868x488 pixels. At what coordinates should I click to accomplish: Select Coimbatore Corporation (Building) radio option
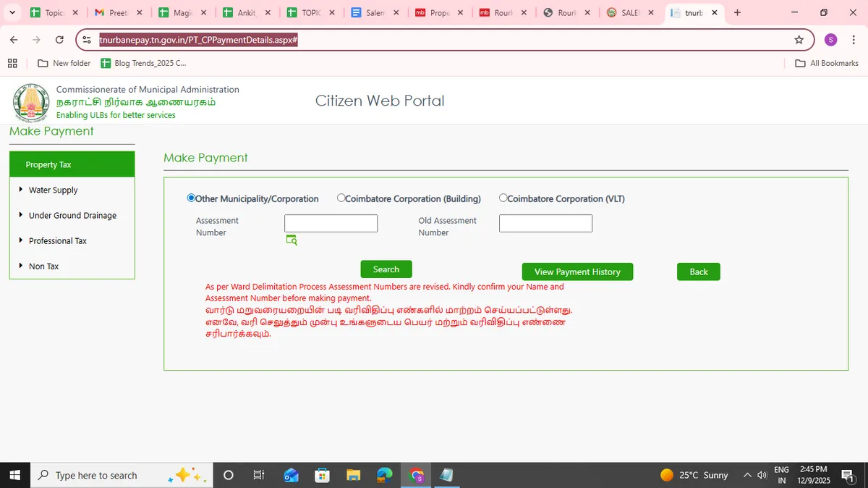pos(341,198)
